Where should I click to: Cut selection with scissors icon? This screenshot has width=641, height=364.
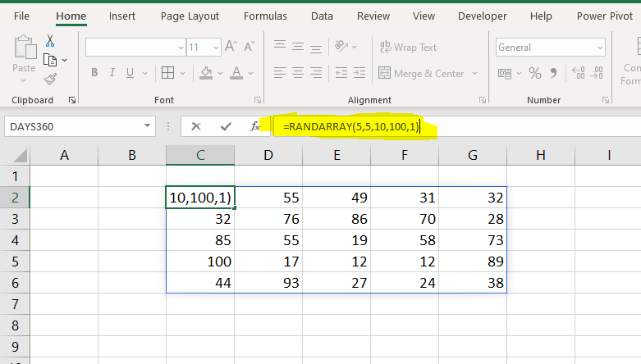(x=50, y=41)
